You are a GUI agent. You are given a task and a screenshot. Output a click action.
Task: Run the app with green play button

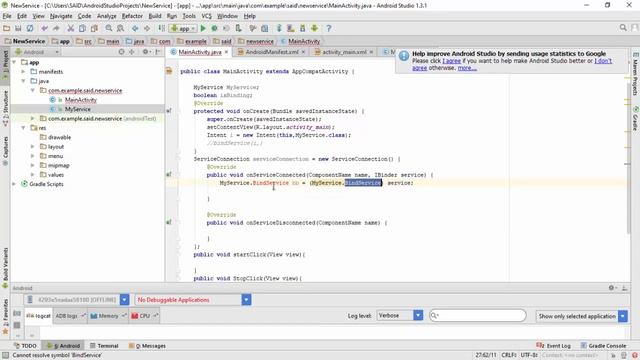pyautogui.click(x=203, y=28)
